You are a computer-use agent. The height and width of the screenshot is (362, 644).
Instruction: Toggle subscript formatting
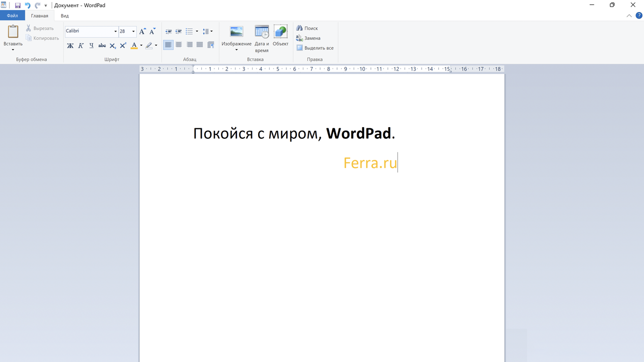pos(113,45)
